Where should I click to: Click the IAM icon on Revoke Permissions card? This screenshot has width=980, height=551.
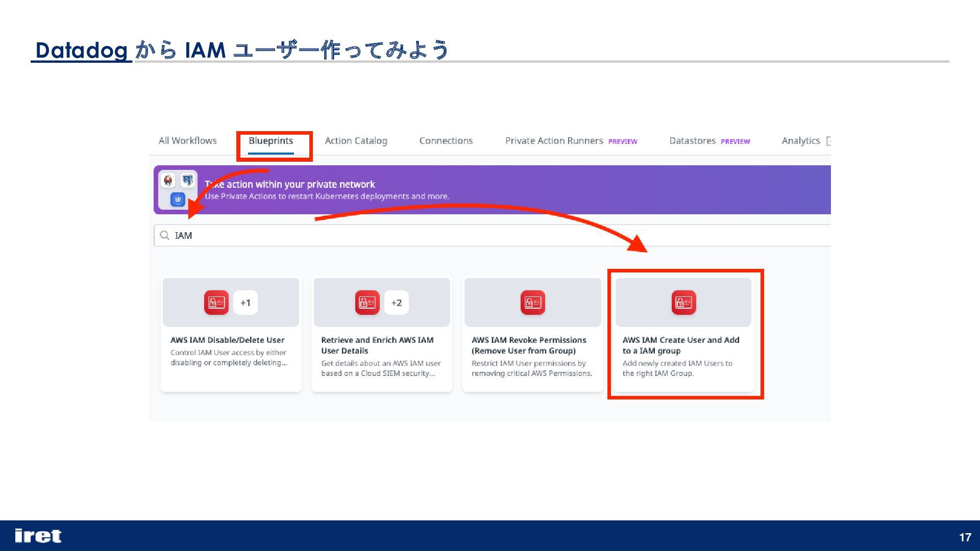[533, 303]
